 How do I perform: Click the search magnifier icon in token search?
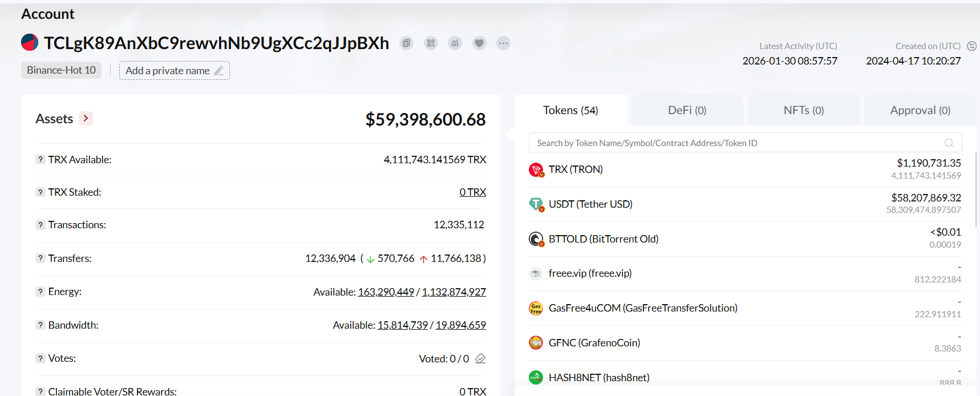click(949, 143)
